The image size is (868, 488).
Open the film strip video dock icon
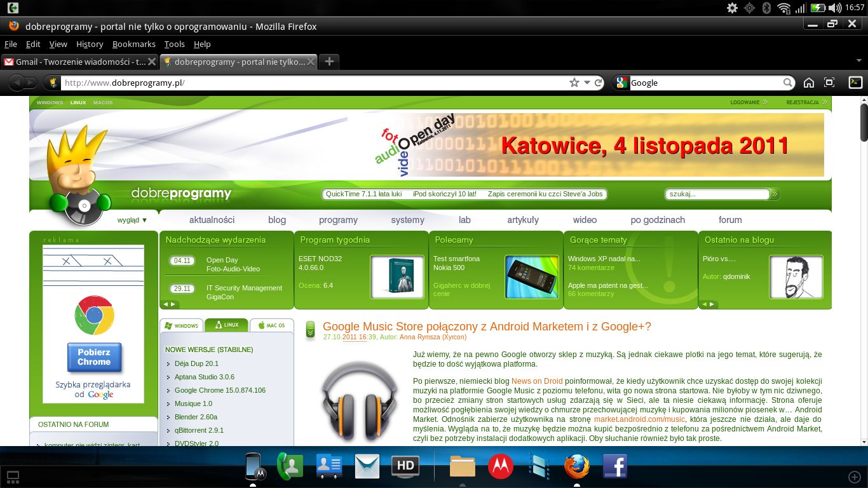point(539,466)
